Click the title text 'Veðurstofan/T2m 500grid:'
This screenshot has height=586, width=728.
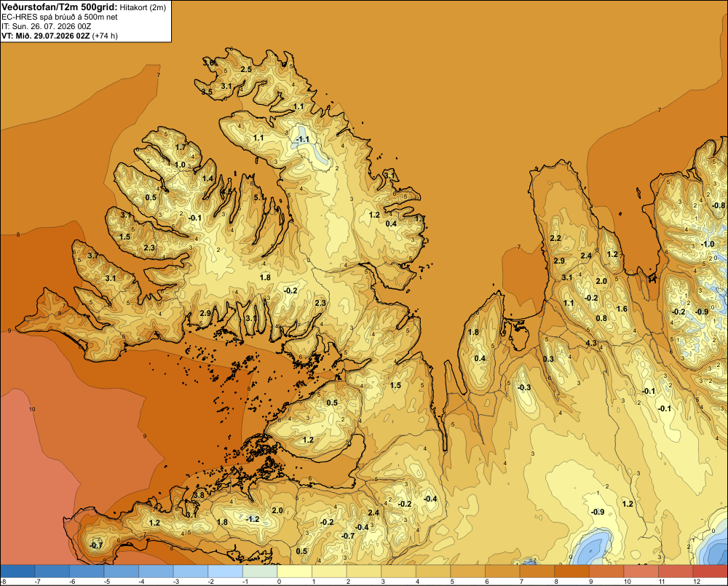59,7
